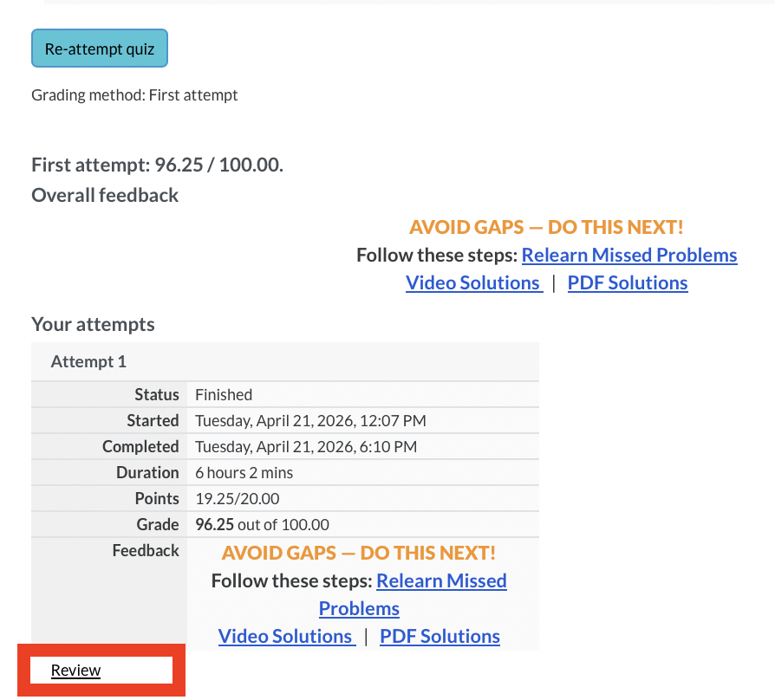
Task: Click the 'Overall feedback' heading
Action: coord(105,195)
